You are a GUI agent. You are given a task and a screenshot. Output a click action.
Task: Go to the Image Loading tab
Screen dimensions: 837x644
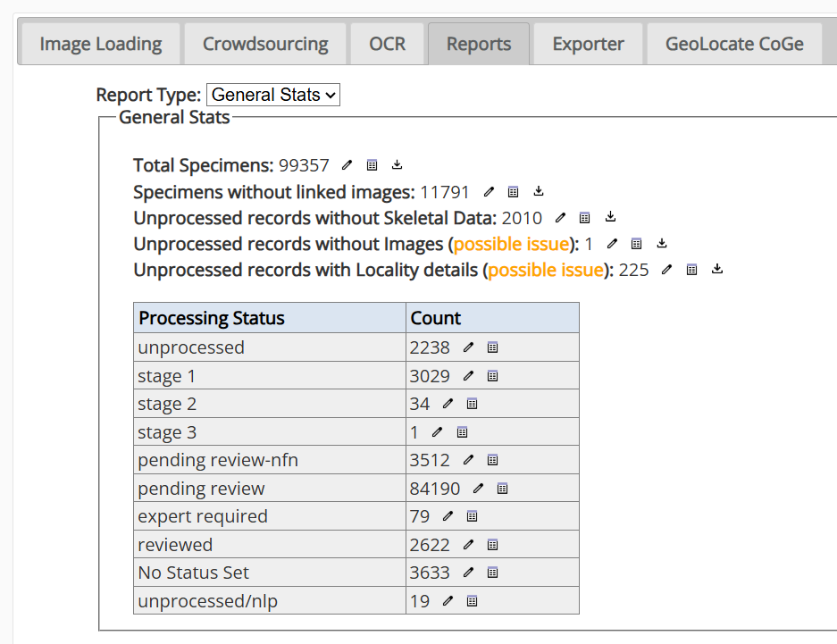[x=98, y=43]
